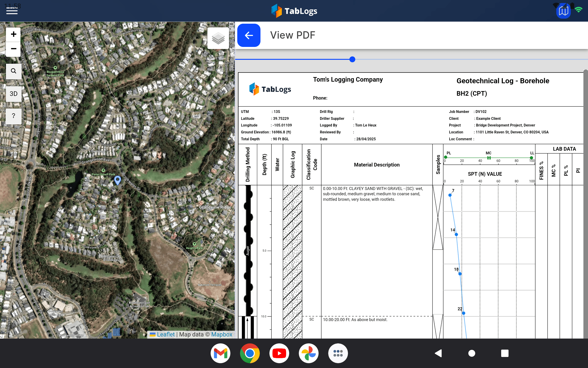The width and height of the screenshot is (588, 368).
Task: Open the map help button
Action: click(14, 116)
